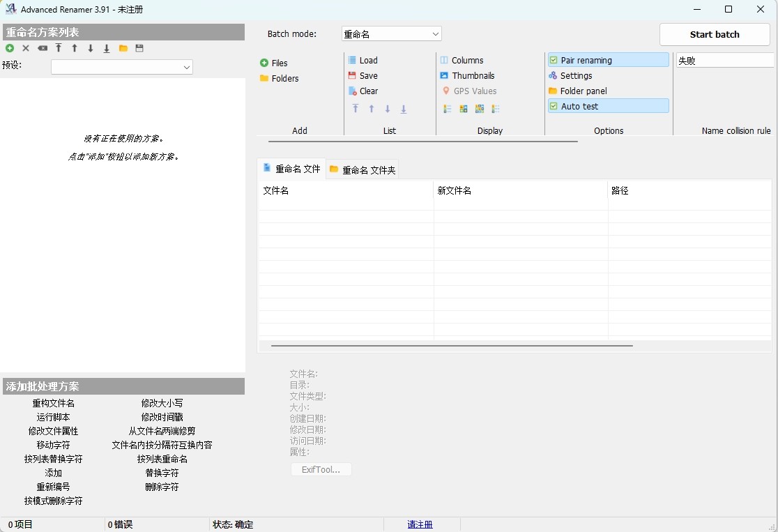Open the ExifTool configuration
Viewport: 778px width, 532px height.
tap(321, 469)
